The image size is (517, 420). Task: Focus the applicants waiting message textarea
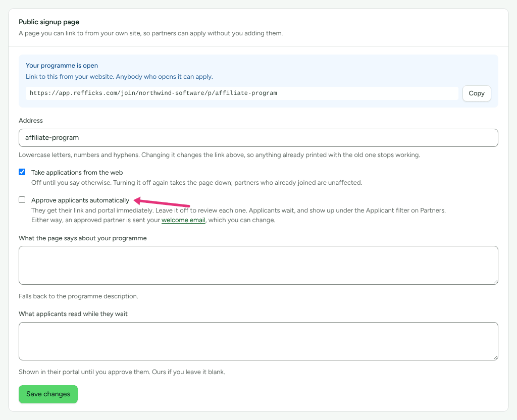point(258,341)
